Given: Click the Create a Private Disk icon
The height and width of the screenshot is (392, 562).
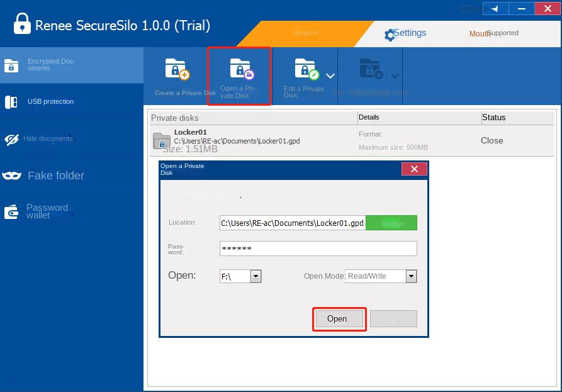Looking at the screenshot, I should coord(176,69).
